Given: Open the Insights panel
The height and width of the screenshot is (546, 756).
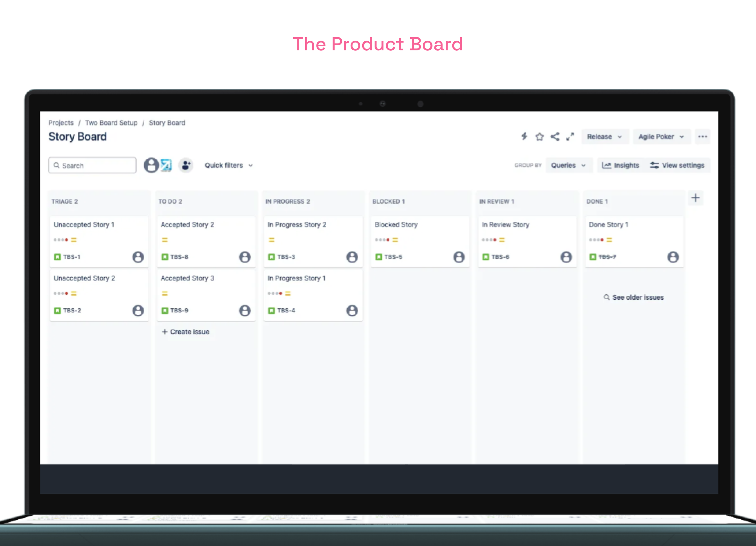Looking at the screenshot, I should [x=620, y=166].
